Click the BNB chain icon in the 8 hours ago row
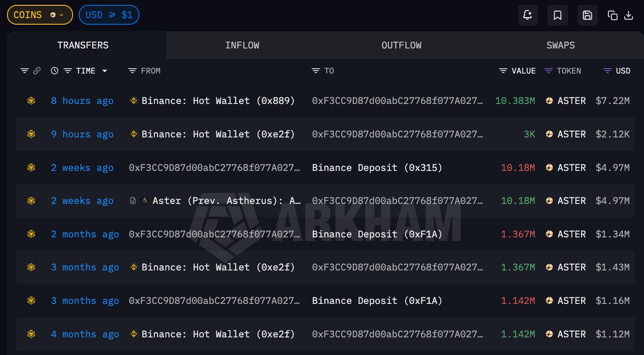Image resolution: width=644 pixels, height=355 pixels. pos(31,101)
